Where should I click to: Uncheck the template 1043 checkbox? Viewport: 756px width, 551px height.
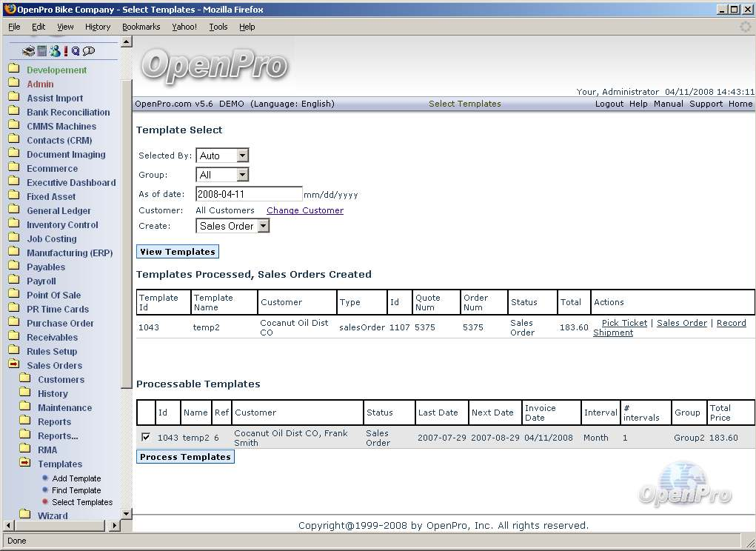[x=146, y=437]
